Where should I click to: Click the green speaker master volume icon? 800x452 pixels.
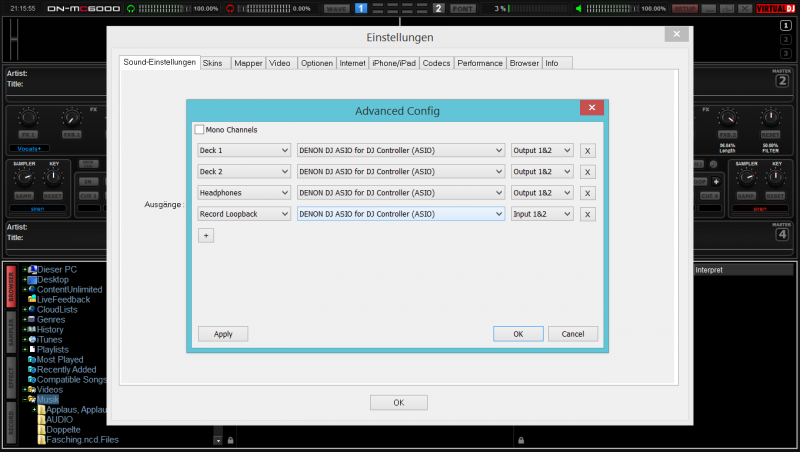(x=579, y=9)
